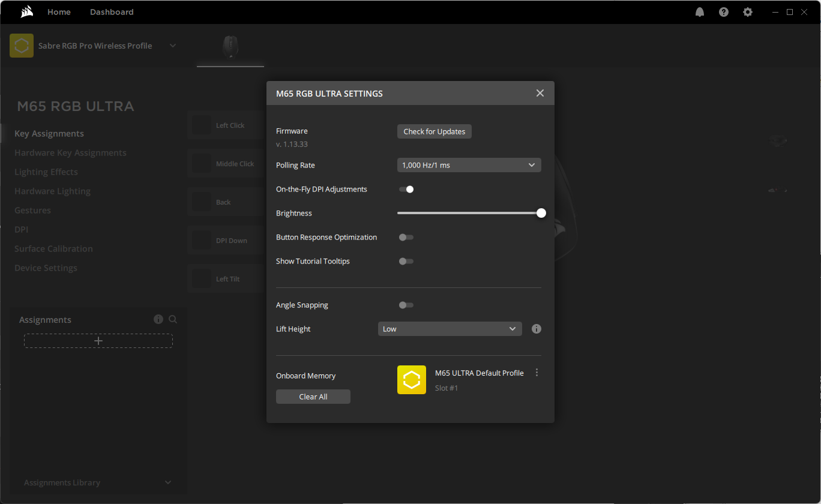The height and width of the screenshot is (504, 821).
Task: Search assignments with the magnifier icon
Action: tap(173, 319)
